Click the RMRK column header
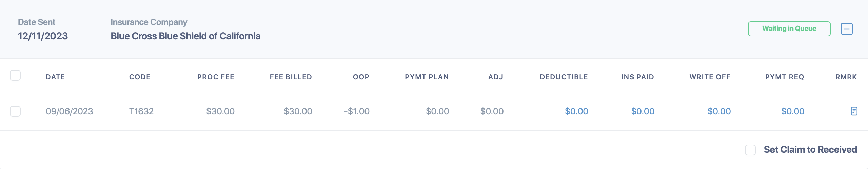 [x=846, y=77]
